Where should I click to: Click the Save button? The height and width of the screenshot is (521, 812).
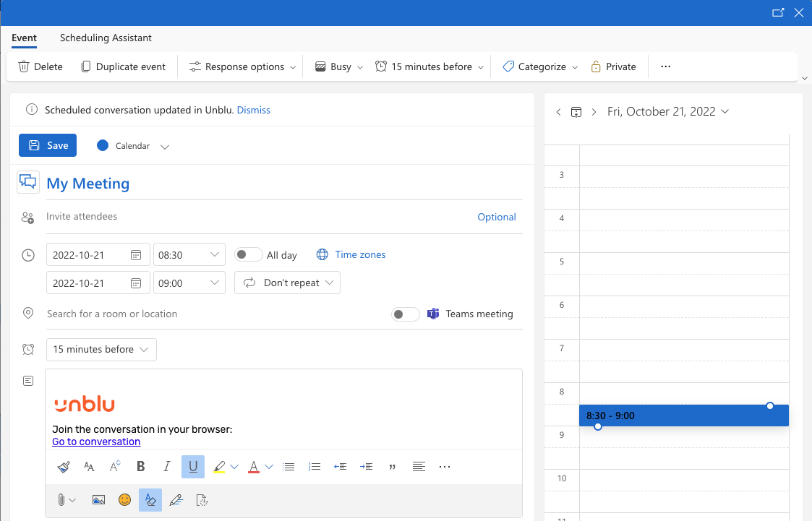[x=48, y=145]
